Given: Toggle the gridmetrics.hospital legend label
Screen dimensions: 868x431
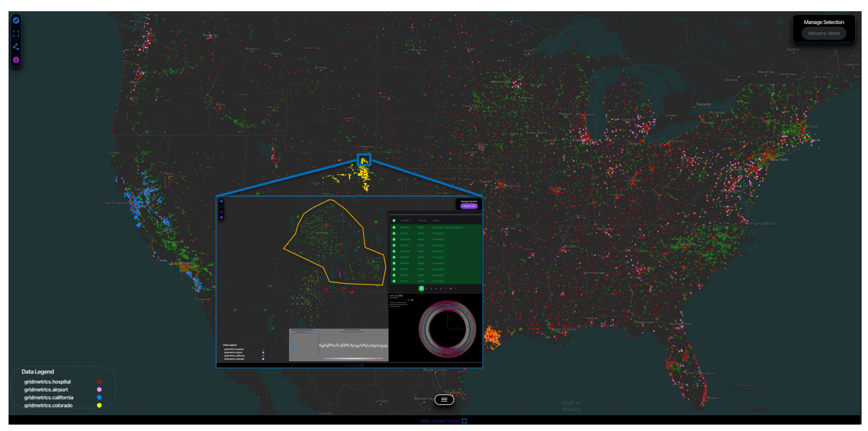Looking at the screenshot, I should tap(47, 382).
